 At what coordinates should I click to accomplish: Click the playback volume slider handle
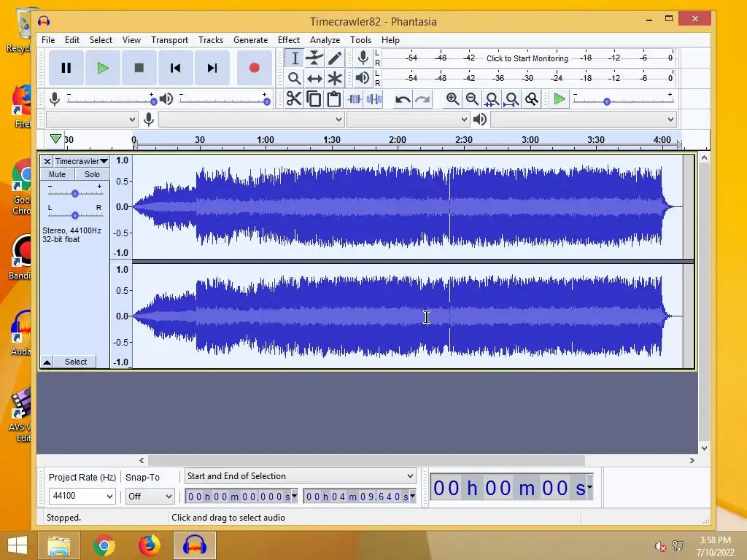point(267,101)
